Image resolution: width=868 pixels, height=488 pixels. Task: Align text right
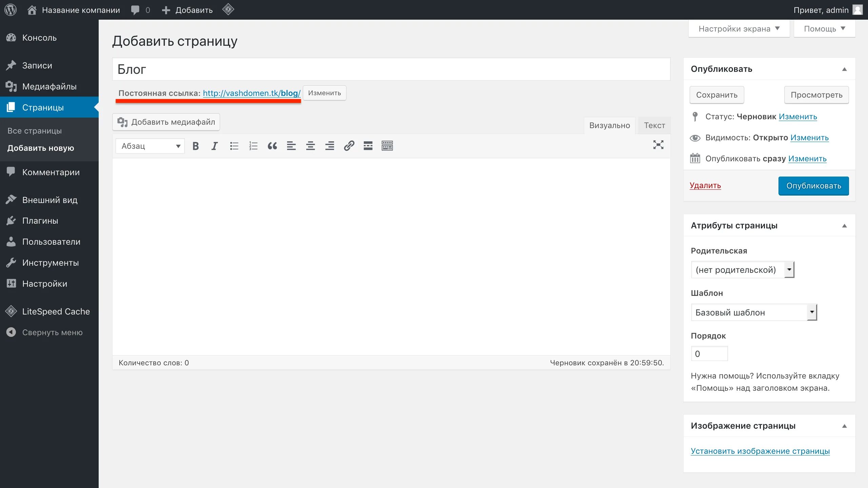(x=330, y=146)
